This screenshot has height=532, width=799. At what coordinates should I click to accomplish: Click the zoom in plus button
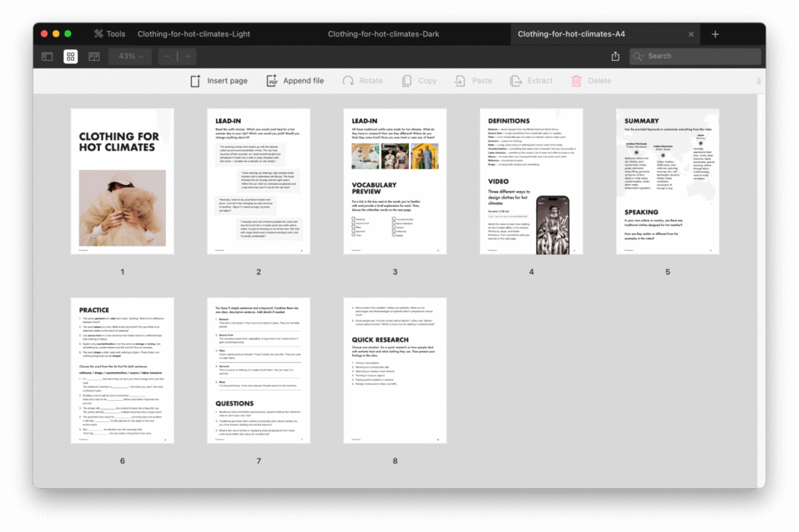[x=186, y=56]
